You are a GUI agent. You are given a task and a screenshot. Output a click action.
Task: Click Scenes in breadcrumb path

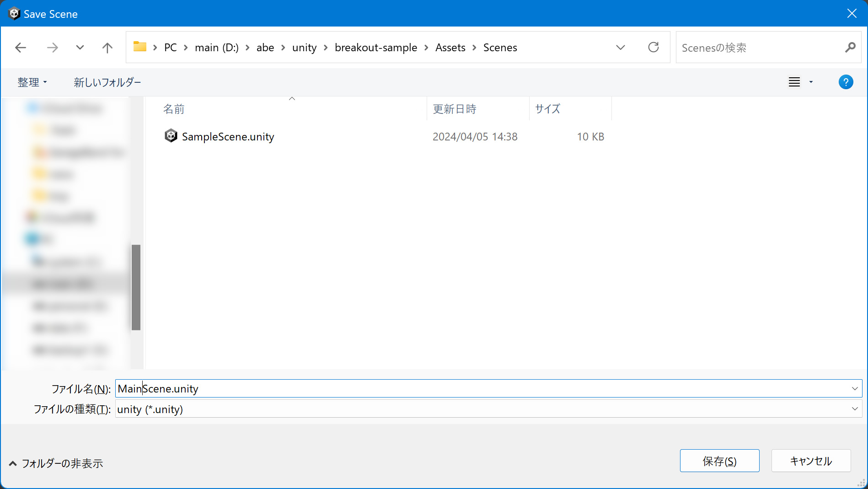500,47
